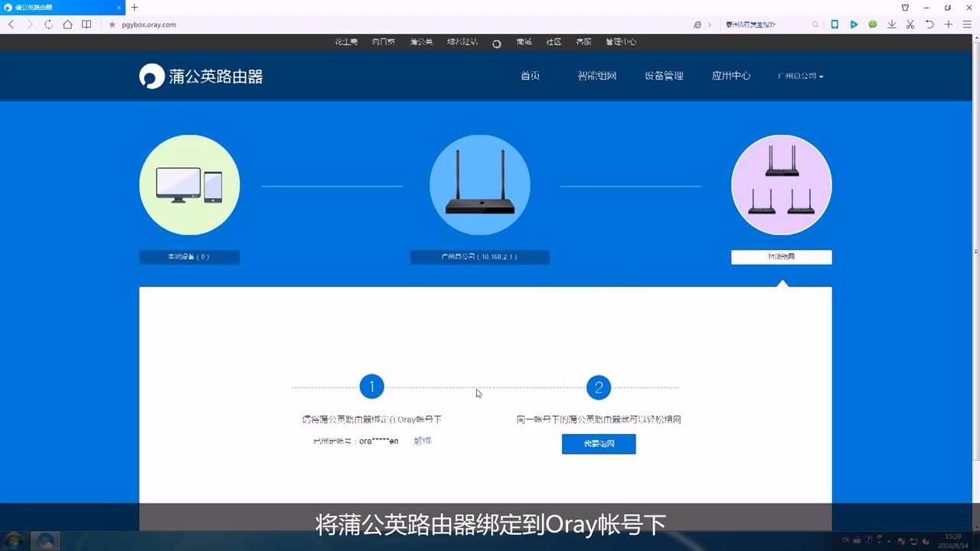The image size is (980, 551).
Task: Click the 客服 top bar link
Action: coord(583,42)
